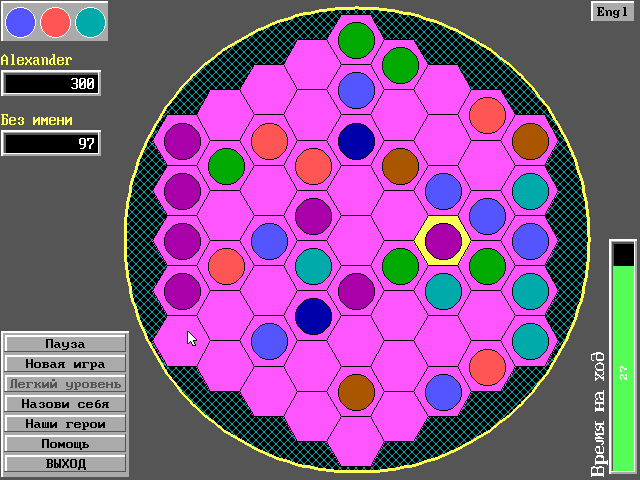Click the teal preview ball in the top-left panel
640x480 pixels.
click(x=90, y=22)
